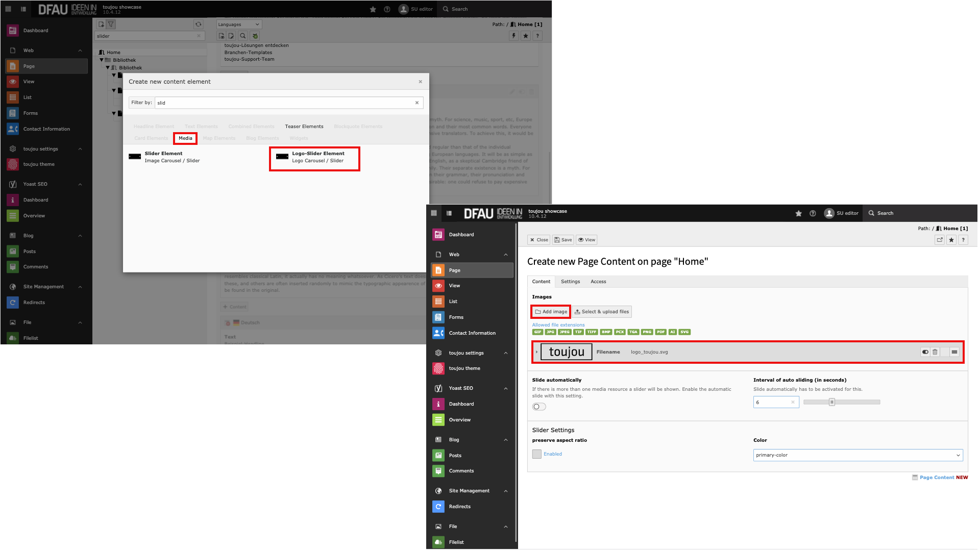The height and width of the screenshot is (551, 980).
Task: Click the bookmark star in right docheader
Action: click(x=951, y=240)
